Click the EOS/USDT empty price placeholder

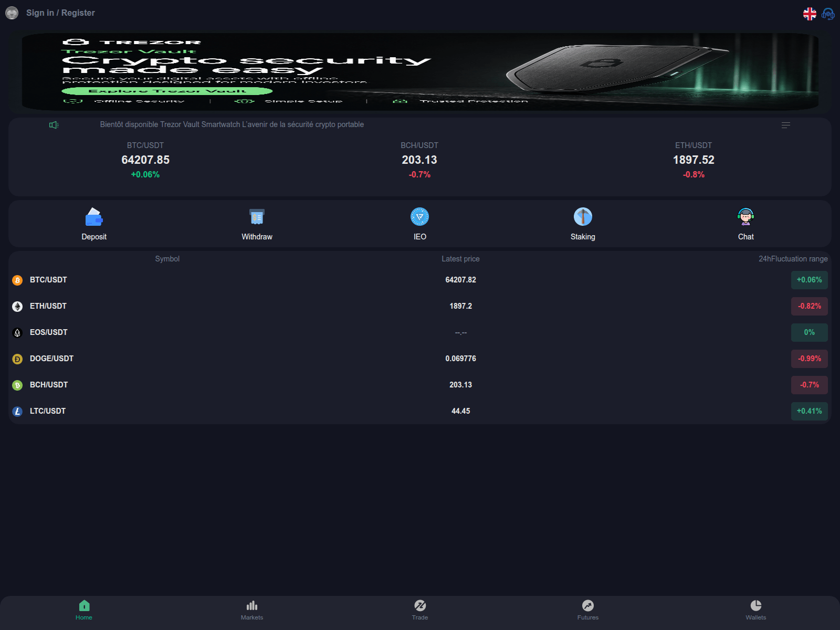[460, 332]
